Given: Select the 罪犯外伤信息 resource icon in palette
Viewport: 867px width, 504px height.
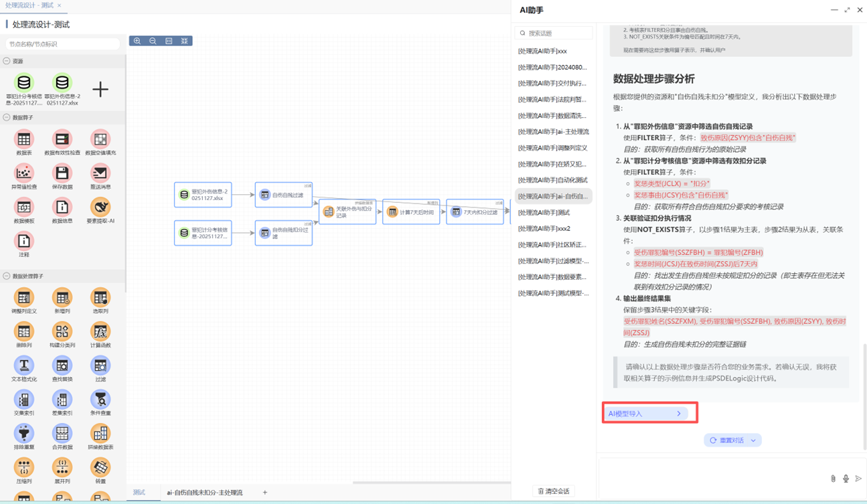Looking at the screenshot, I should point(62,82).
